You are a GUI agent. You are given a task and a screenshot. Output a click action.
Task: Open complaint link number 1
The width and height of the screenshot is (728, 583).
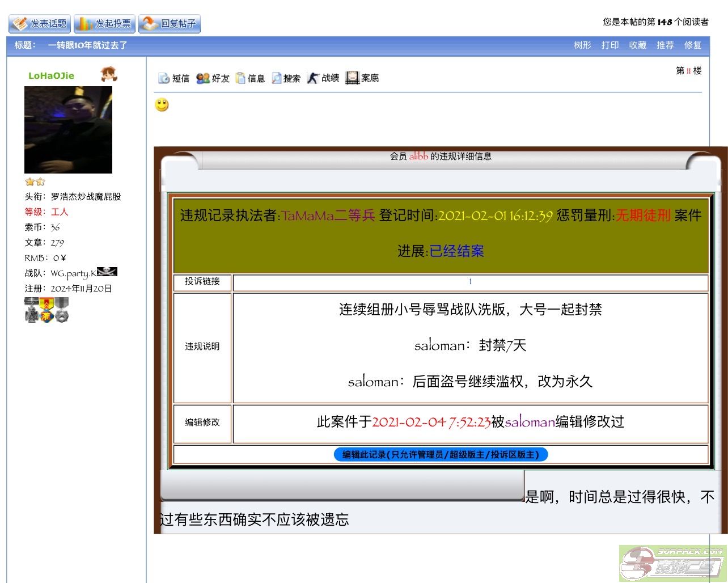470,282
